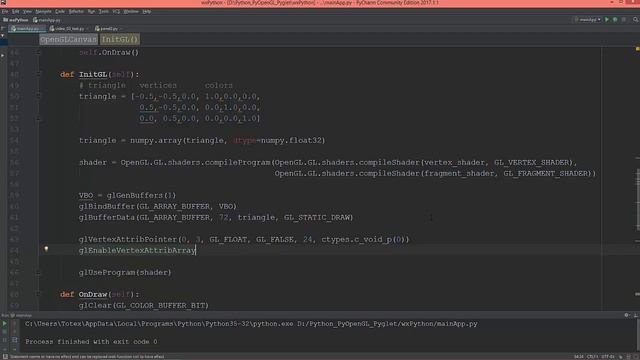Click the python.exe command line in console
This screenshot has height=360, width=640.
pos(251,324)
